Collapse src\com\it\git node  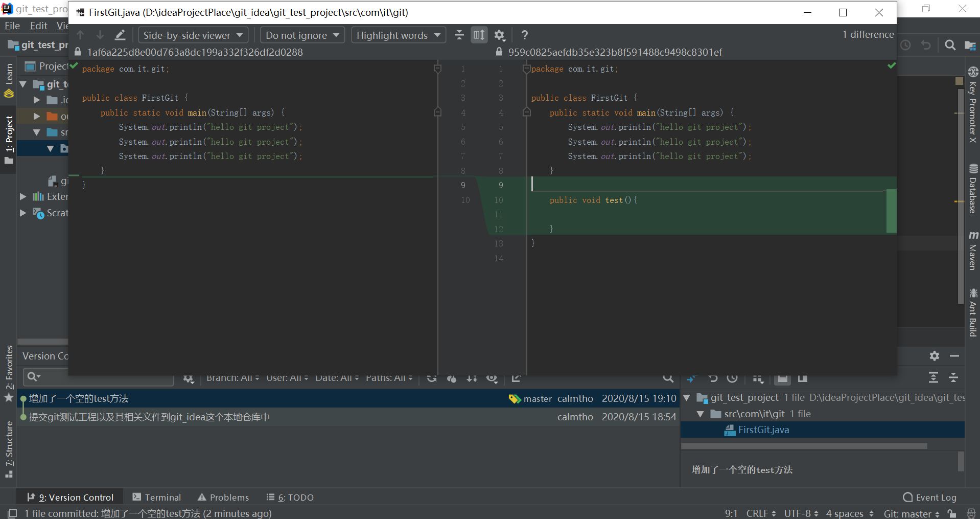[x=701, y=414]
